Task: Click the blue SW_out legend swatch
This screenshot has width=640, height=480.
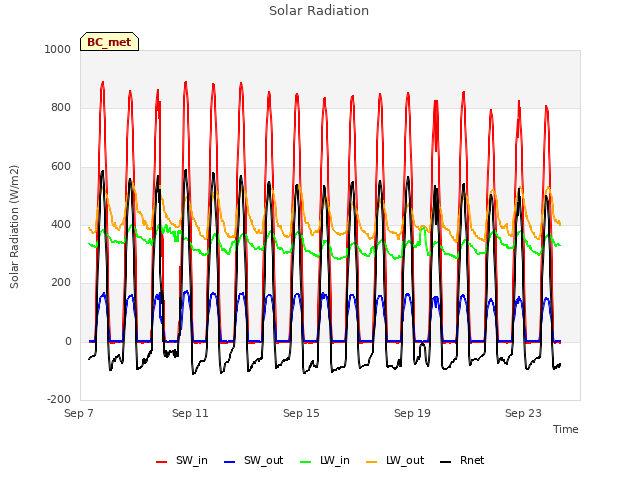Action: (x=230, y=462)
